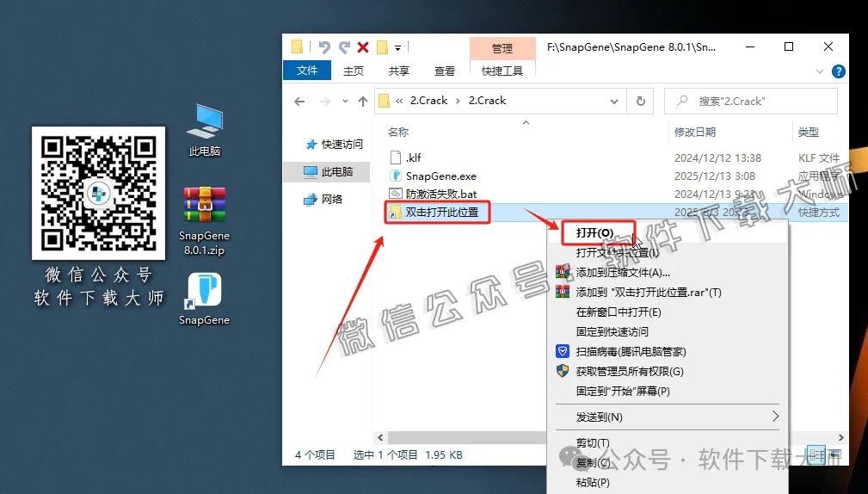Screen dimensions: 868x494
Task: Choose 固定到快速访问 menu entry
Action: (612, 331)
